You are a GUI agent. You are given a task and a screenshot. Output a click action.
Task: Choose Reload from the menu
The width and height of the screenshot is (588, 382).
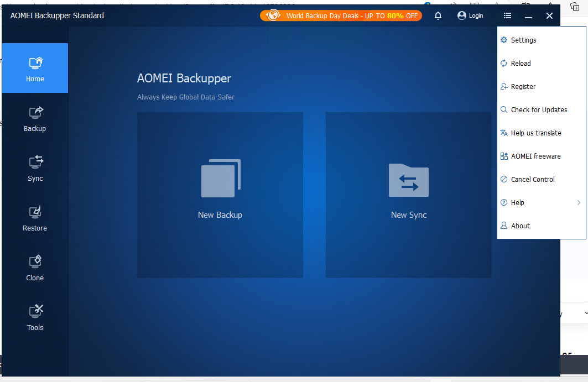pos(542,64)
